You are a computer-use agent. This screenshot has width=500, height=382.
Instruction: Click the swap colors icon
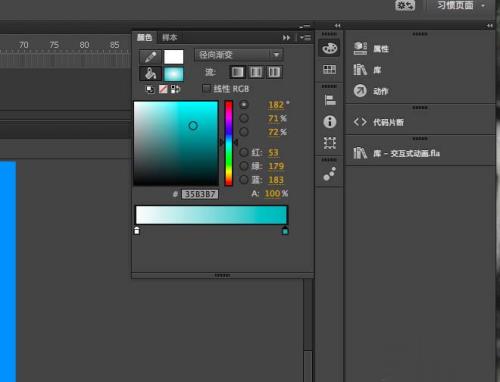[x=175, y=89]
